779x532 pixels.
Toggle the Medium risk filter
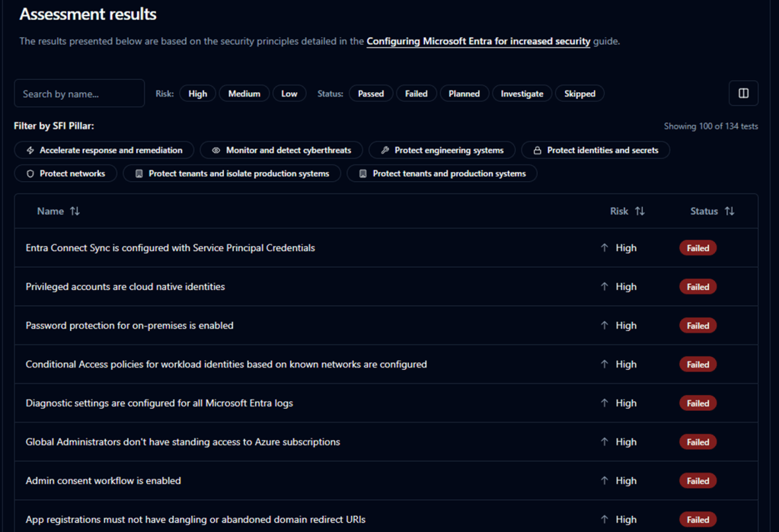(x=244, y=94)
